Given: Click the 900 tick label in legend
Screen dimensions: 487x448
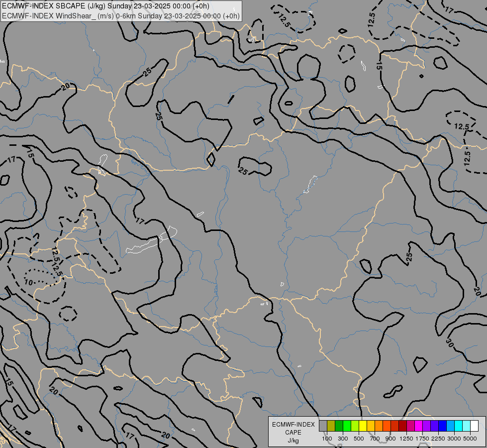Looking at the screenshot, I should (390, 439).
